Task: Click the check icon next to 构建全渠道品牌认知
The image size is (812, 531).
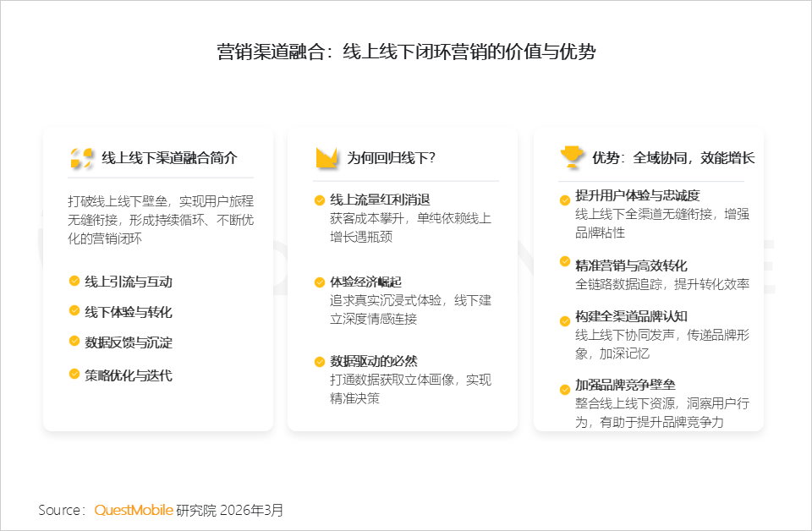Action: pyautogui.click(x=565, y=321)
